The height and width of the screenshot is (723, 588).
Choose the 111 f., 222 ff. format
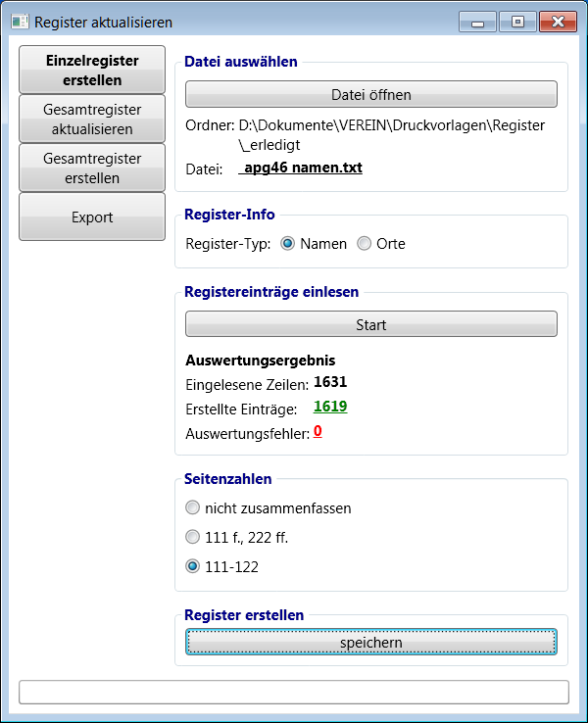tap(193, 537)
